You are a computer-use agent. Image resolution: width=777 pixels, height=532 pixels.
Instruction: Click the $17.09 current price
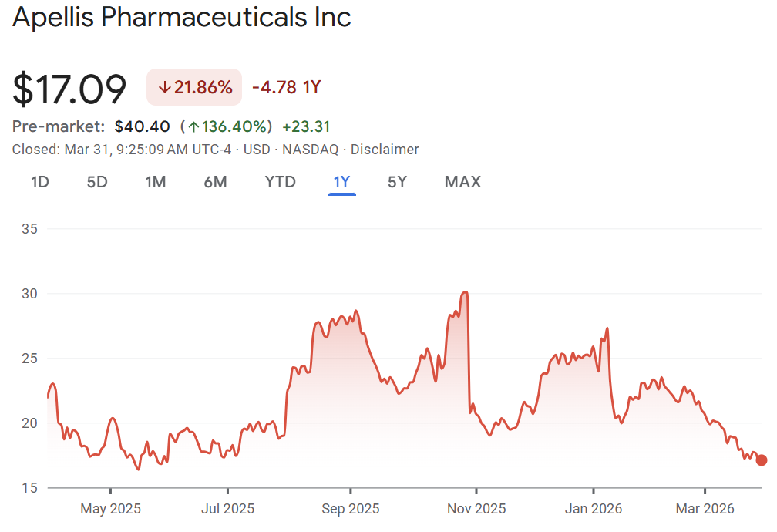69,89
